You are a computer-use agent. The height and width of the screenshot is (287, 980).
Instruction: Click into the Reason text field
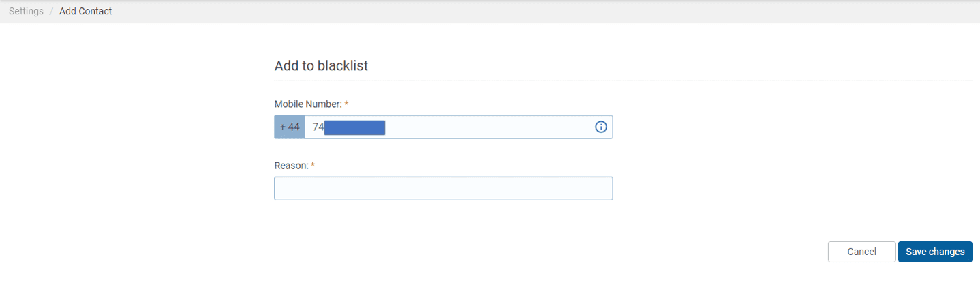pyautogui.click(x=444, y=188)
